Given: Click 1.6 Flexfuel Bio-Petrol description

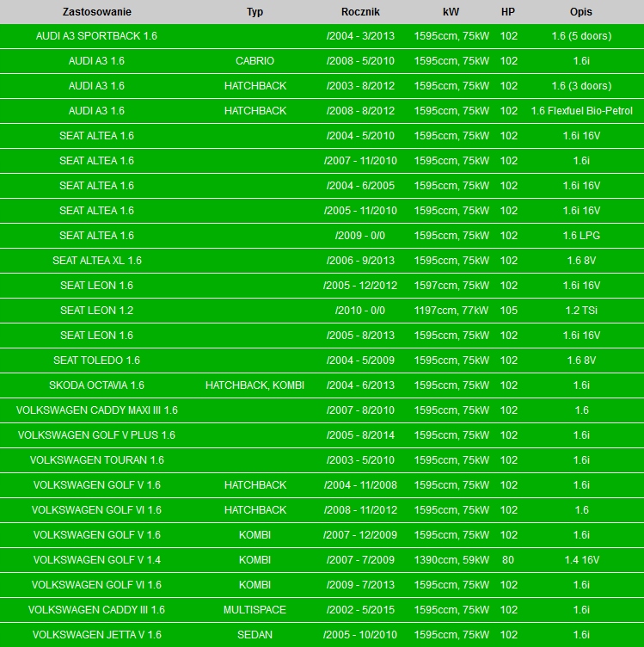Looking at the screenshot, I should coord(581,111).
